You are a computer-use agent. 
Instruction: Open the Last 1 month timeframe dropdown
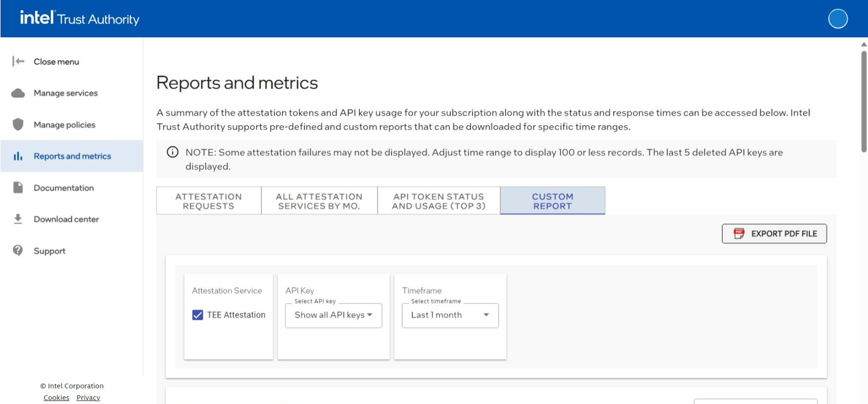click(x=450, y=315)
